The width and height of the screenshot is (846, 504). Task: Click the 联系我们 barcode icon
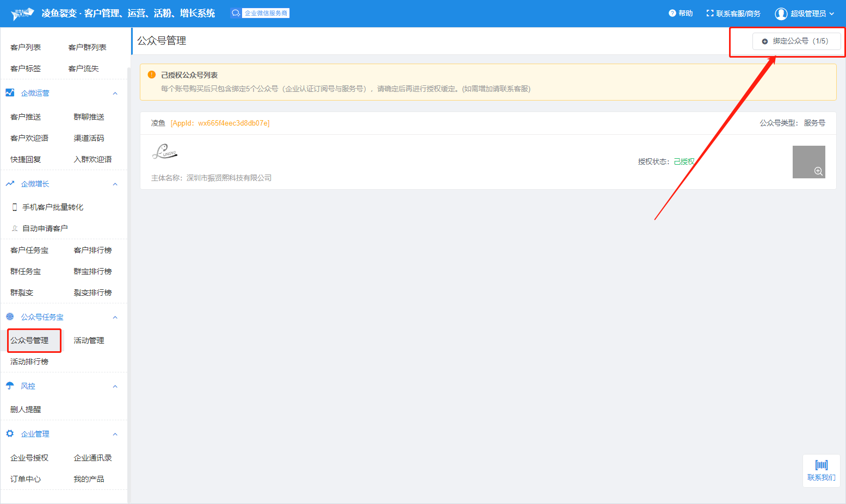tap(821, 465)
